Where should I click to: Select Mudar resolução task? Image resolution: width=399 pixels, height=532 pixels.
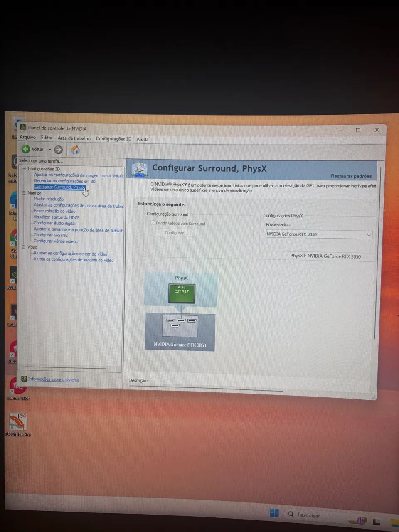(49, 199)
